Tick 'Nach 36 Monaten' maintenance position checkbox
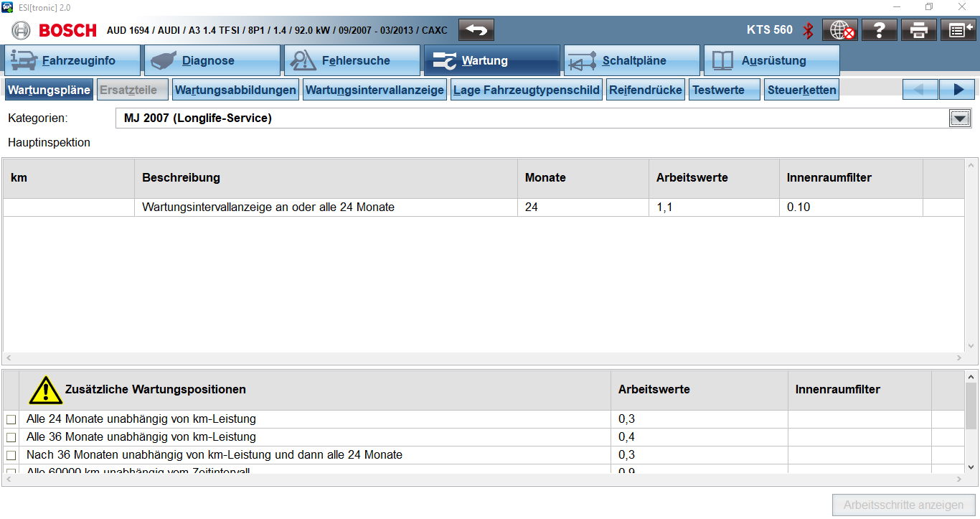This screenshot has width=980, height=519. tap(11, 455)
